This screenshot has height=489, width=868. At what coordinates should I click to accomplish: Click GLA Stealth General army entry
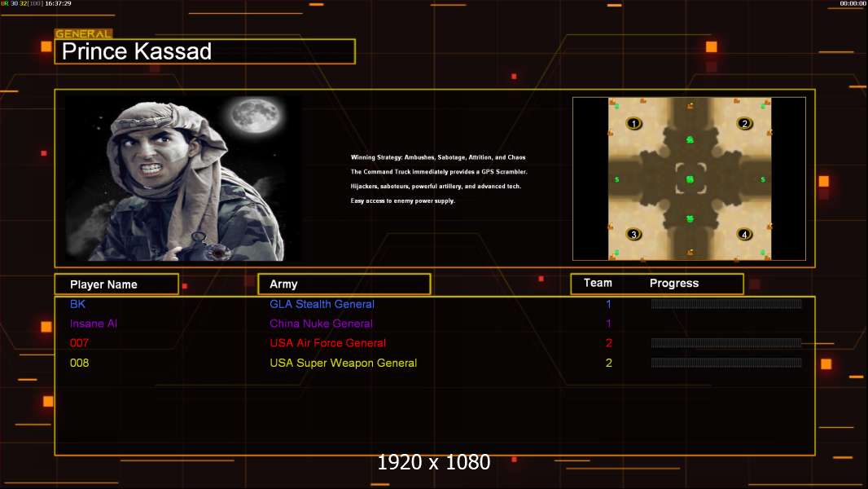(x=322, y=304)
